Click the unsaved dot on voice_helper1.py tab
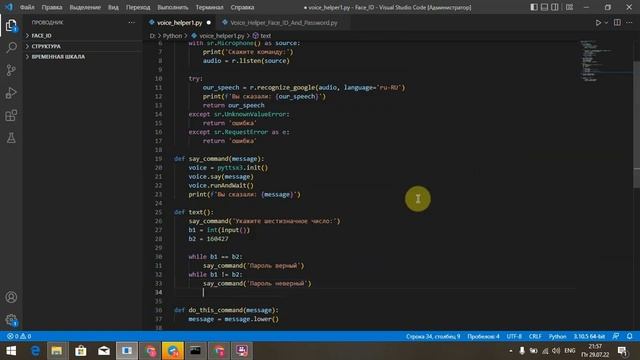Screen dimensions: 640x360 coord(209,23)
